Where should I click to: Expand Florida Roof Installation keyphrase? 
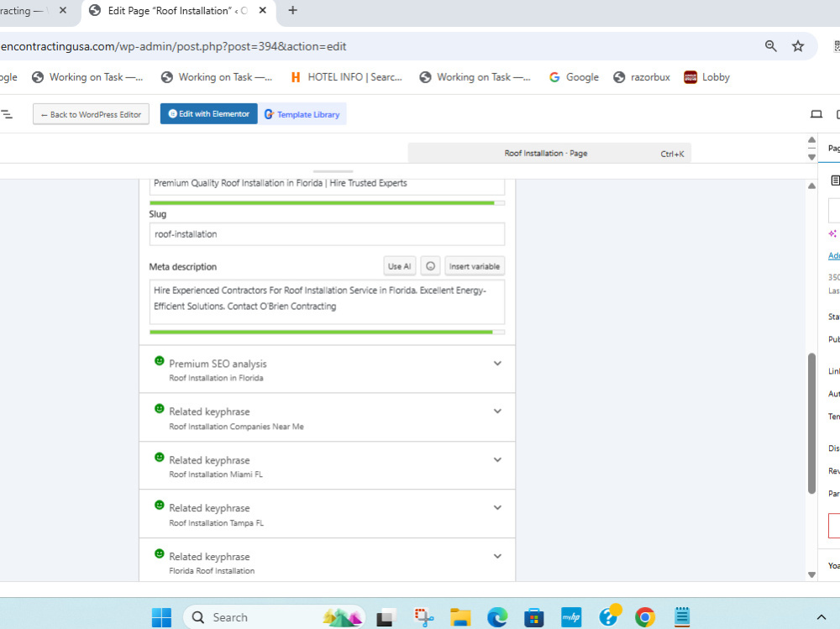click(328, 560)
